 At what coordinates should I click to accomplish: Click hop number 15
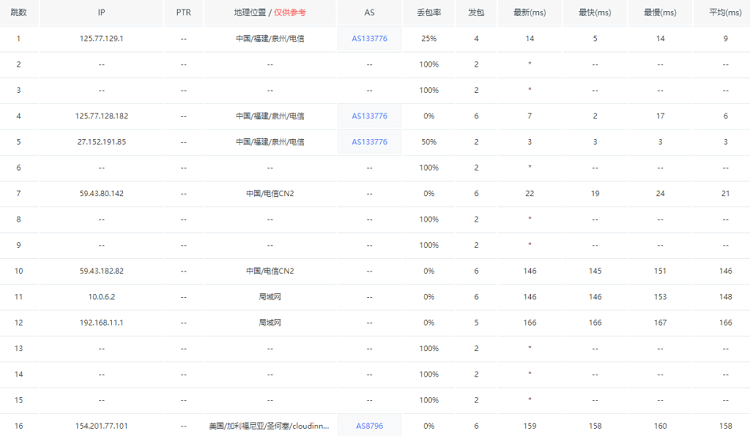point(19,400)
